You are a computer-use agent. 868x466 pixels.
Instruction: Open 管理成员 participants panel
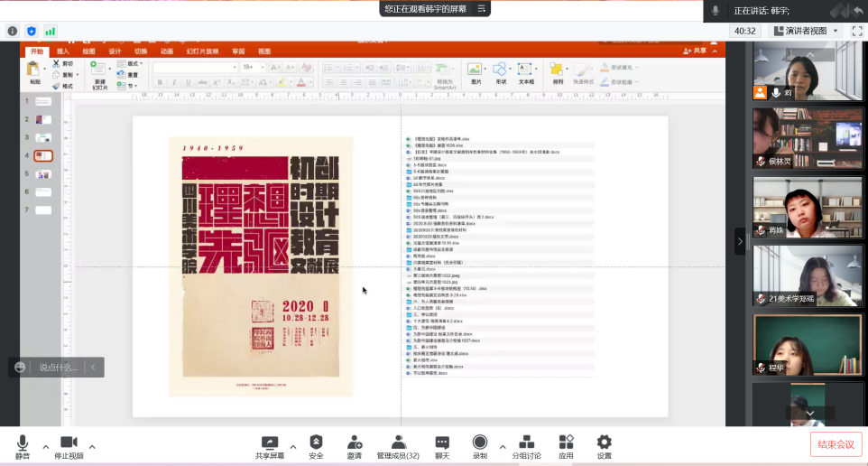tap(397, 446)
